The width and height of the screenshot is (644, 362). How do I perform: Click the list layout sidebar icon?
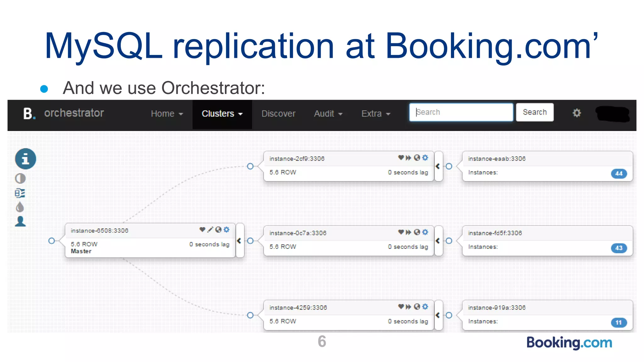pyautogui.click(x=20, y=193)
